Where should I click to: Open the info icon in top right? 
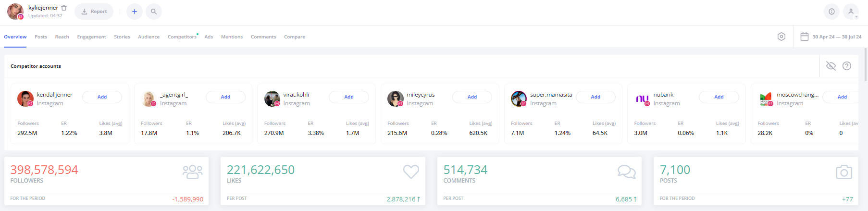click(831, 12)
